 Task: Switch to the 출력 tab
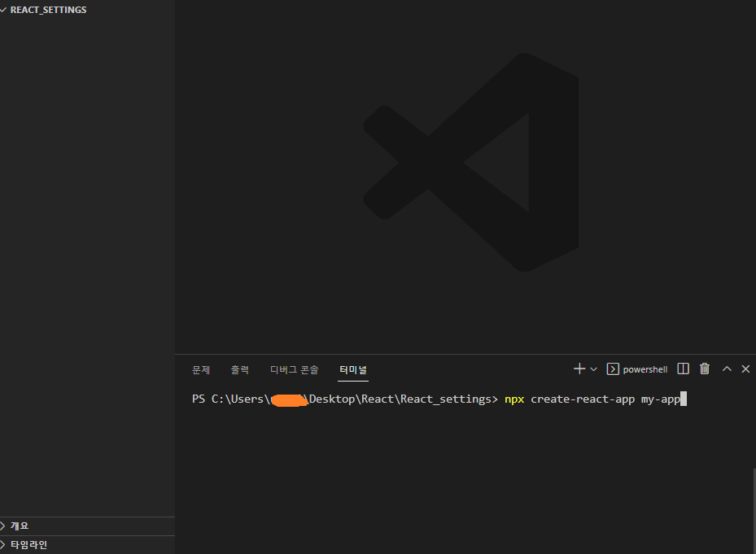click(x=239, y=370)
